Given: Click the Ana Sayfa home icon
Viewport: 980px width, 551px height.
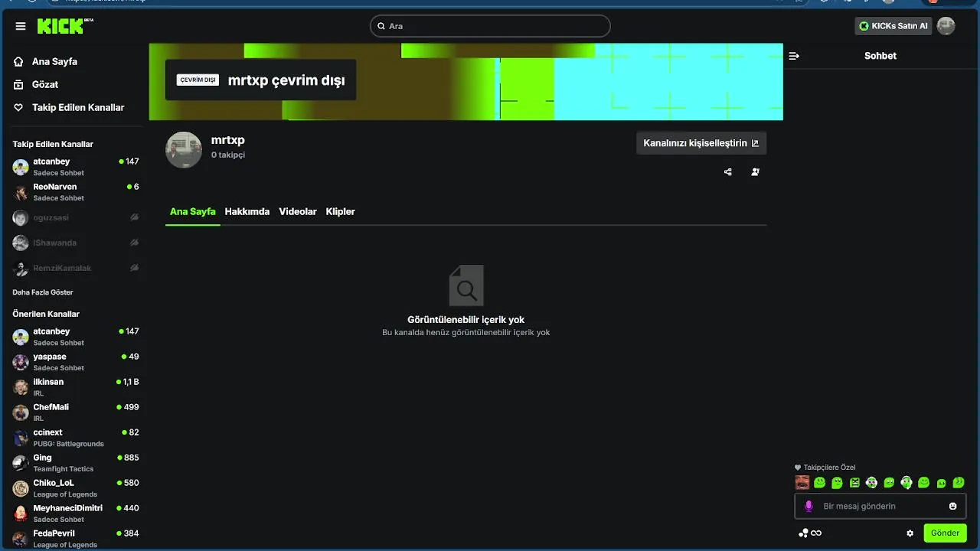Looking at the screenshot, I should [x=19, y=62].
